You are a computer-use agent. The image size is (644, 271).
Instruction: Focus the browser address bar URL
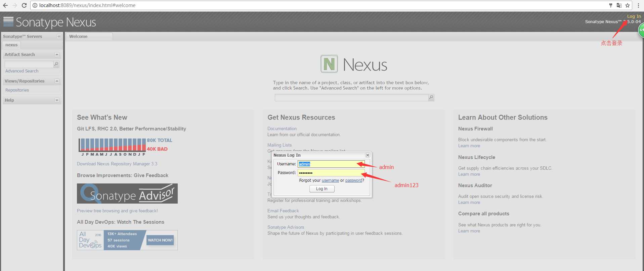point(87,5)
